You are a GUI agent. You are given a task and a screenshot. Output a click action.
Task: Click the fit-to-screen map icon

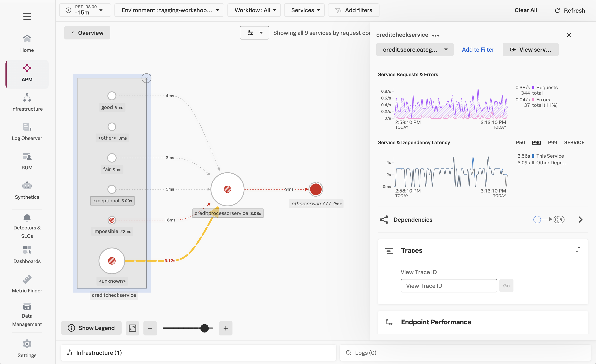(132, 328)
